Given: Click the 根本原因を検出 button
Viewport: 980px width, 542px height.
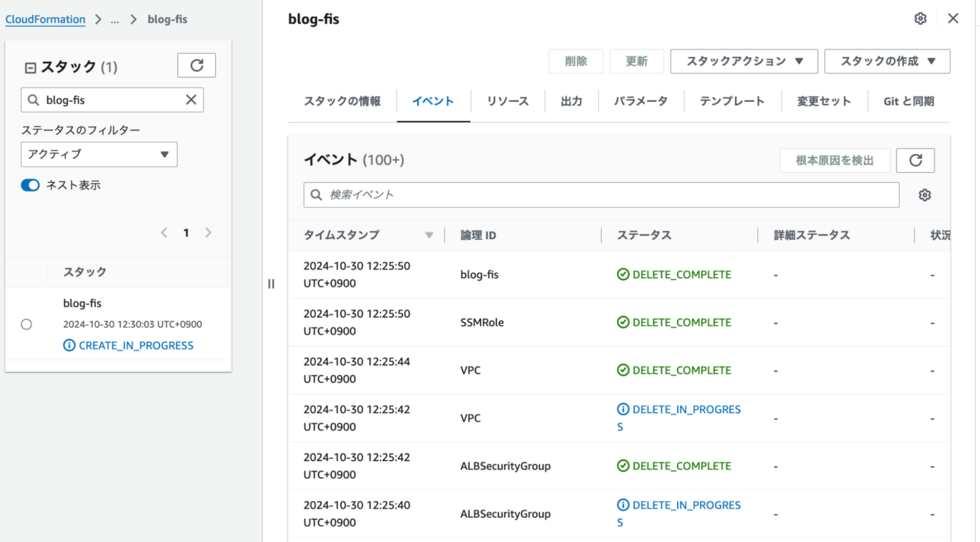Looking at the screenshot, I should click(x=835, y=160).
